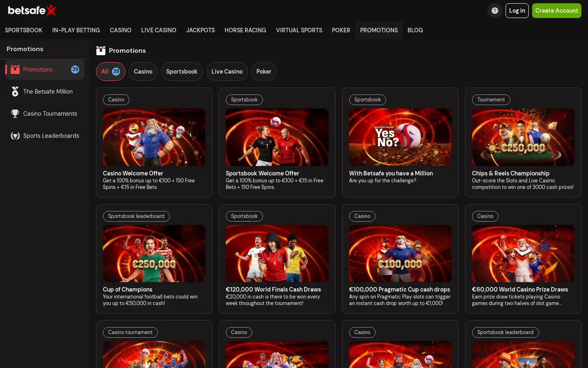Click the Casino Tournaments trophy icon
Image resolution: width=588 pixels, height=368 pixels.
tap(15, 114)
